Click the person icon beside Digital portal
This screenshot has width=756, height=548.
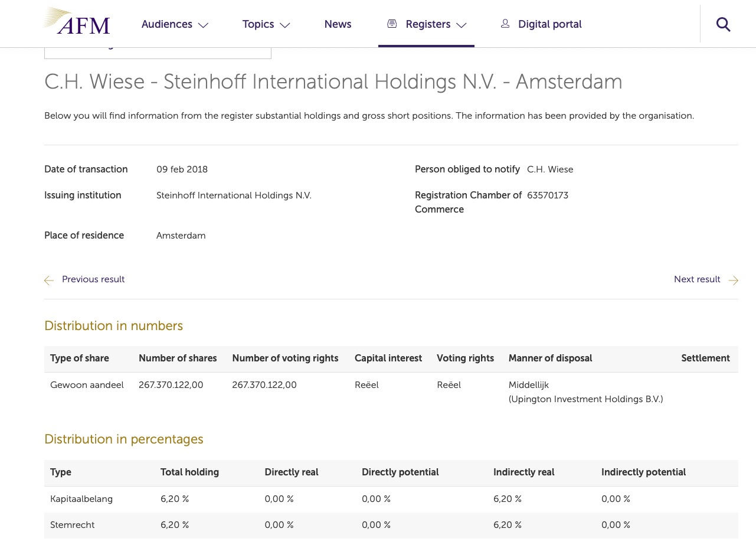click(x=505, y=24)
